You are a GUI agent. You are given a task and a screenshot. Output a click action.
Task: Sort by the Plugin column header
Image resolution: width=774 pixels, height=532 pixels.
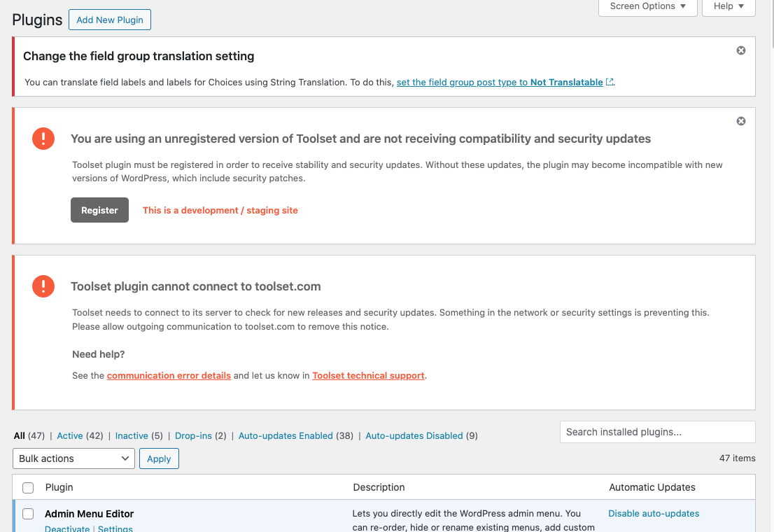point(59,487)
